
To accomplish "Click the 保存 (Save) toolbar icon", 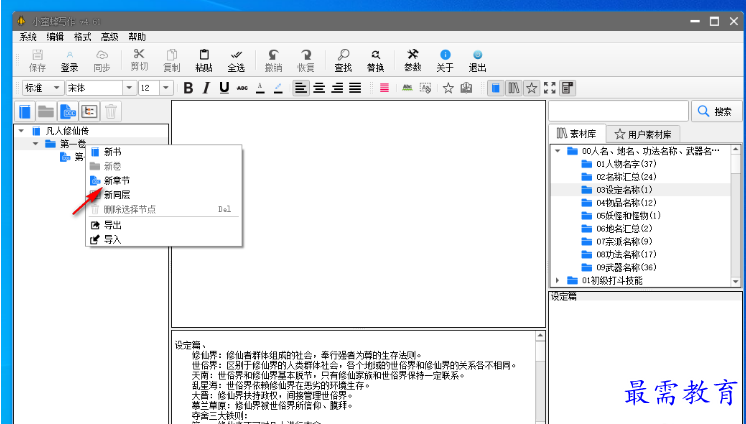I will tap(37, 60).
